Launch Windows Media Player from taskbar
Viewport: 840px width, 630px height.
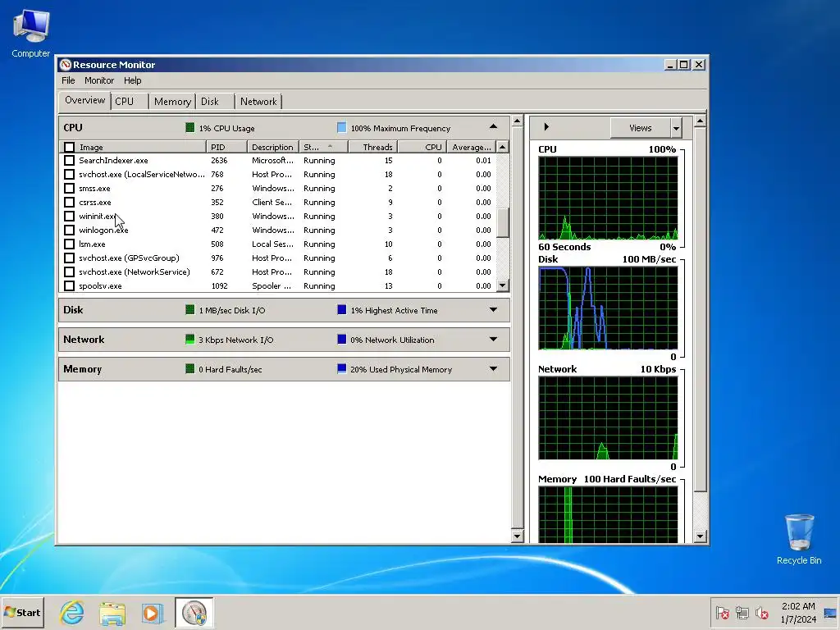pyautogui.click(x=152, y=613)
